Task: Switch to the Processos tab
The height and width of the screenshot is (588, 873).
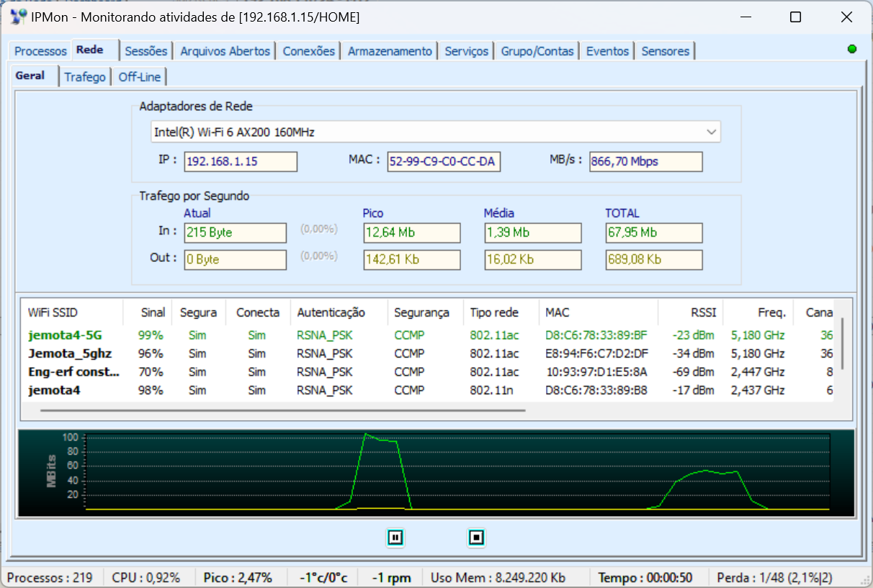Action: (x=40, y=51)
